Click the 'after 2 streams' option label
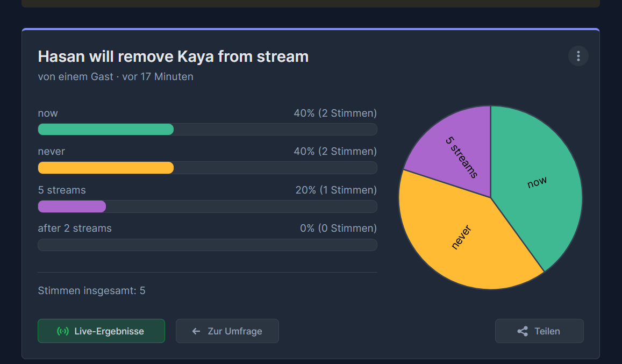622x364 pixels. (75, 229)
